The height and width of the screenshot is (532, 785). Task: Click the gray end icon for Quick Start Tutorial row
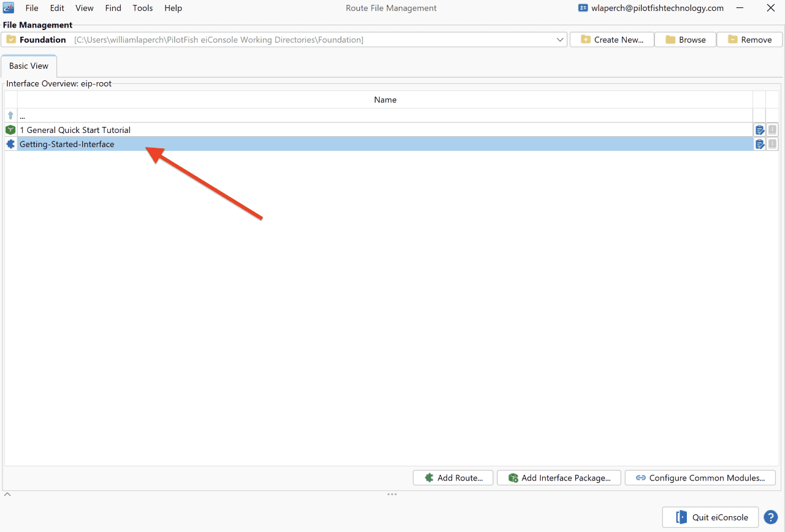point(773,130)
